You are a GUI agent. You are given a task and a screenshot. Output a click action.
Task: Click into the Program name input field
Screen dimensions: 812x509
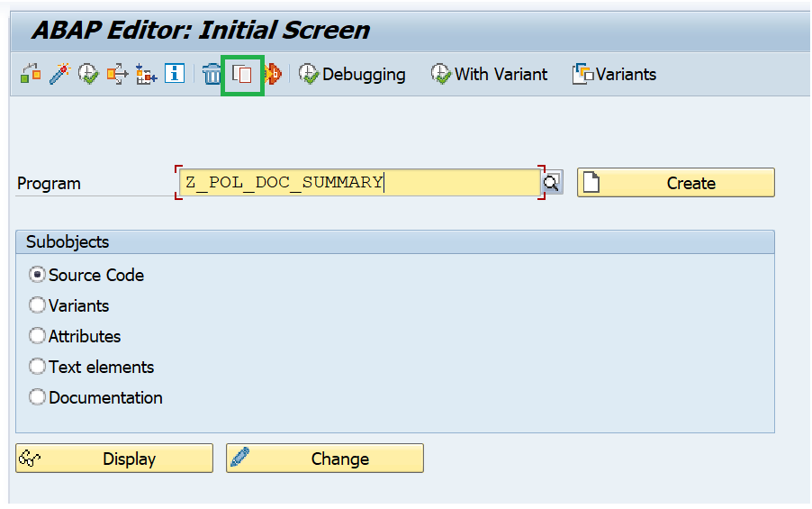coord(359,183)
